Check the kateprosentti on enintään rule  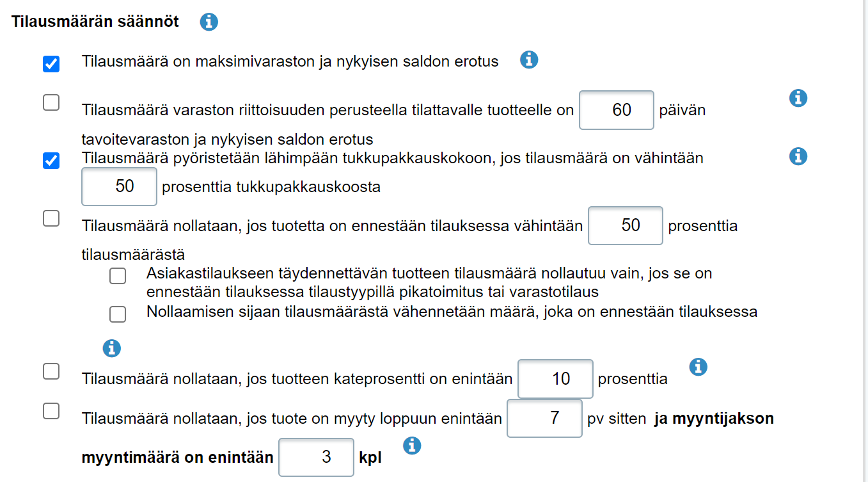pos(51,371)
